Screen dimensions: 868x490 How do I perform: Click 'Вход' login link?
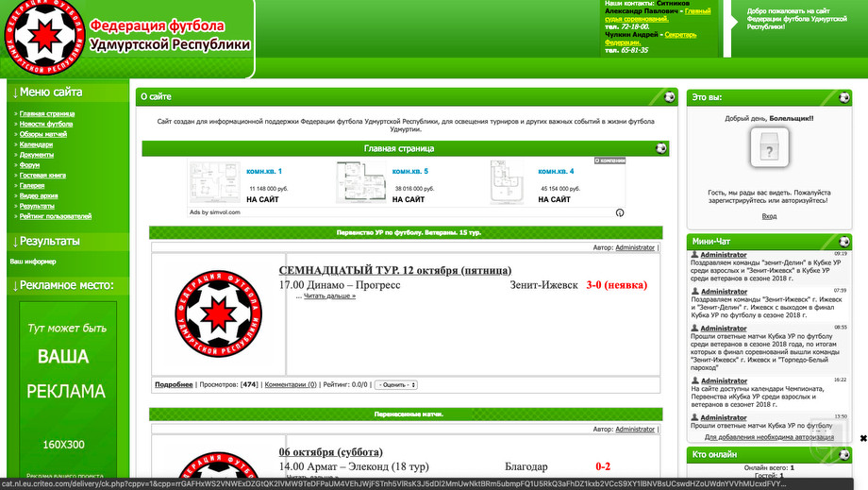pyautogui.click(x=769, y=216)
